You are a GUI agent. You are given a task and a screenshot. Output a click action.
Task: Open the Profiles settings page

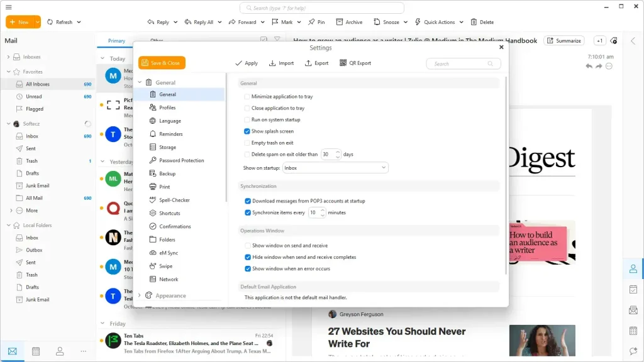coord(167,107)
